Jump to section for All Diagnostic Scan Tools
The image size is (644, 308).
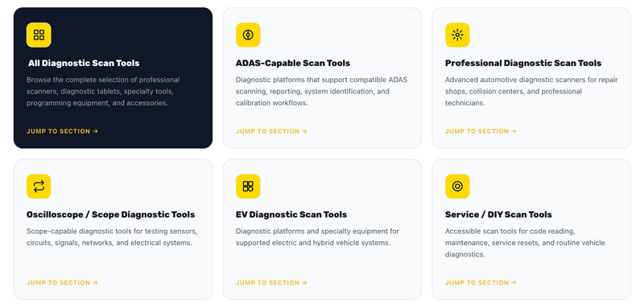point(63,131)
